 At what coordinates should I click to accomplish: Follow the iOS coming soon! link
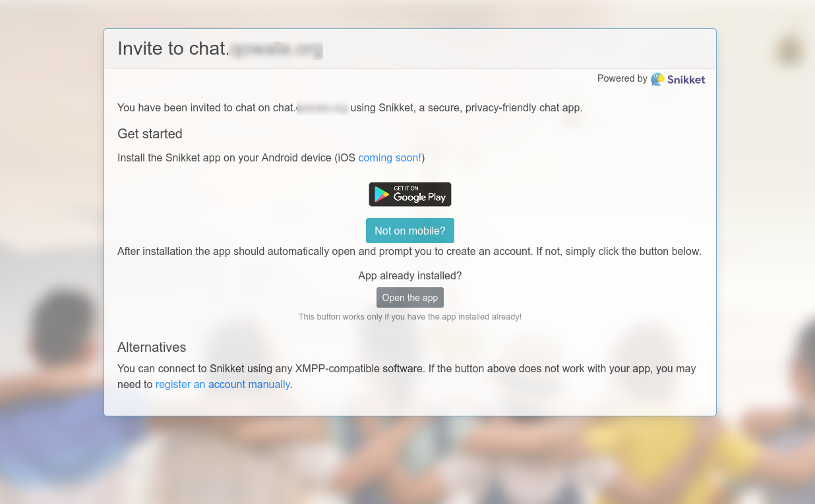coord(390,157)
